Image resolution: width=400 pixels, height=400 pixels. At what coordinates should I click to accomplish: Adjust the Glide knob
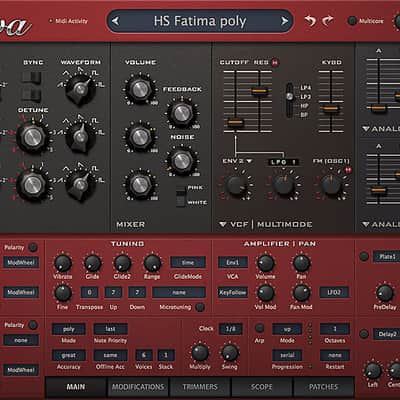point(92,263)
